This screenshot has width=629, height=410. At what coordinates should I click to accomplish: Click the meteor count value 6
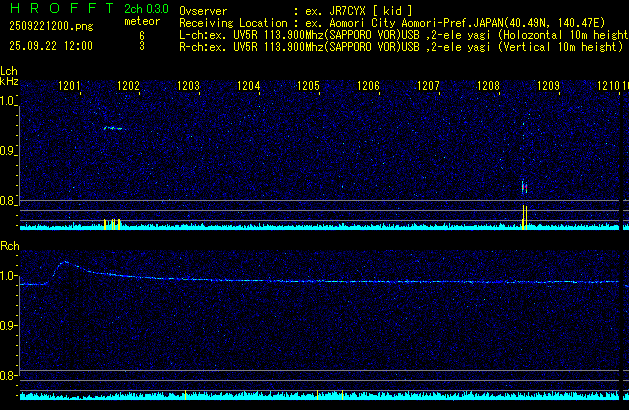[x=142, y=33]
